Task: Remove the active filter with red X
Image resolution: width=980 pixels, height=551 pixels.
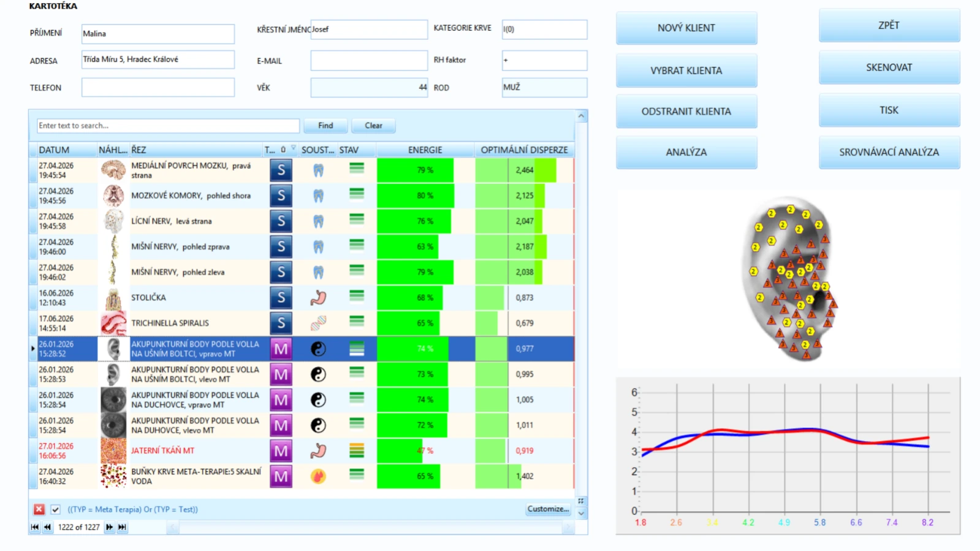Action: (39, 509)
